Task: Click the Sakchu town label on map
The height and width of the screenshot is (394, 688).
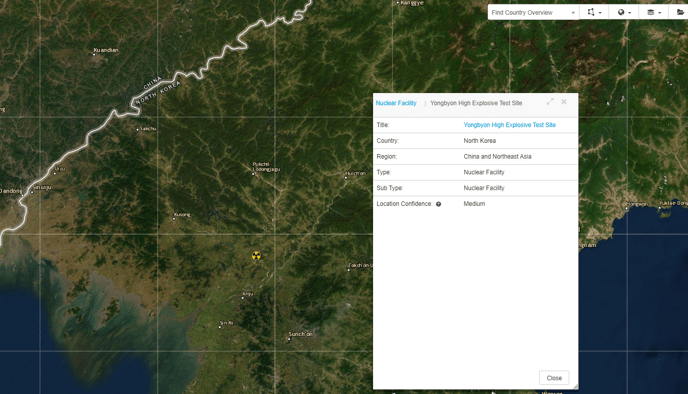Action: (x=148, y=129)
